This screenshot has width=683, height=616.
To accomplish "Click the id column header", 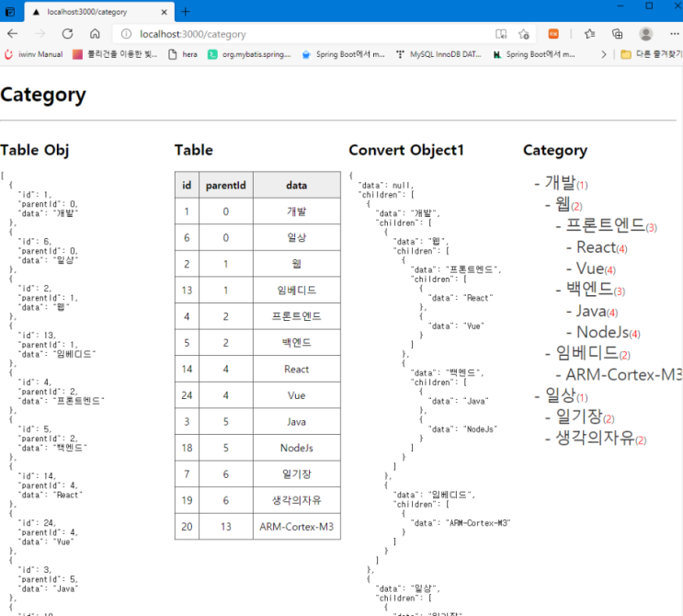I will point(187,185).
